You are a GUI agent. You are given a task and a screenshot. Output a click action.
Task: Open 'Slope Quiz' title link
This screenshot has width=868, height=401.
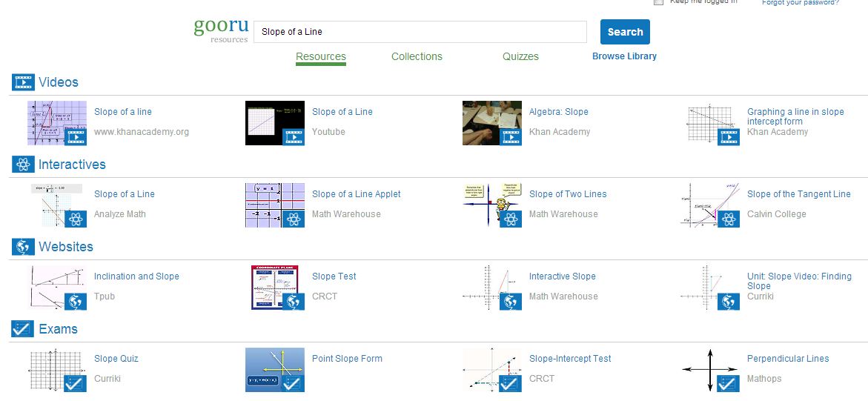(116, 359)
